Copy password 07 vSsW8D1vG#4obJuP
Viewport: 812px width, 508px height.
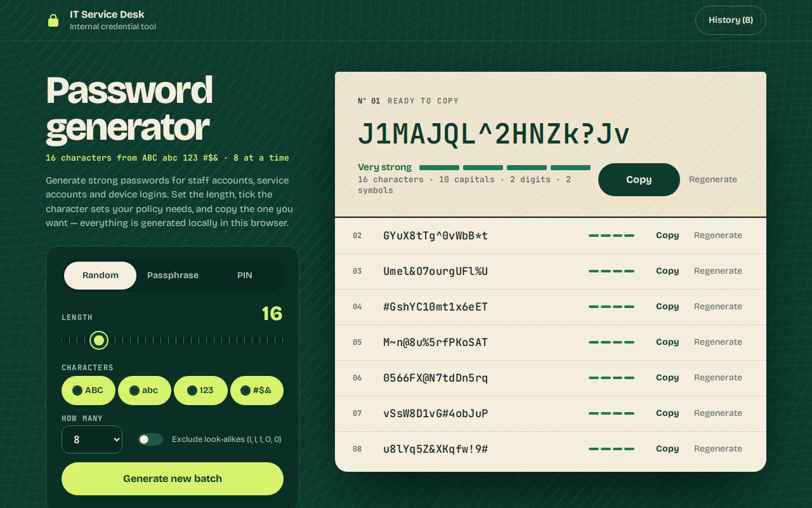pyautogui.click(x=667, y=413)
